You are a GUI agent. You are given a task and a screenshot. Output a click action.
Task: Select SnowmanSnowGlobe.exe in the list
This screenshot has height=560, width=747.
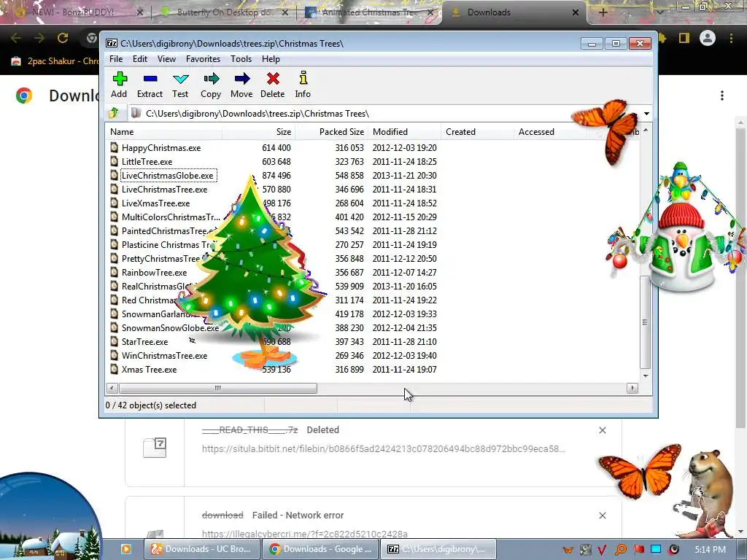pos(170,327)
